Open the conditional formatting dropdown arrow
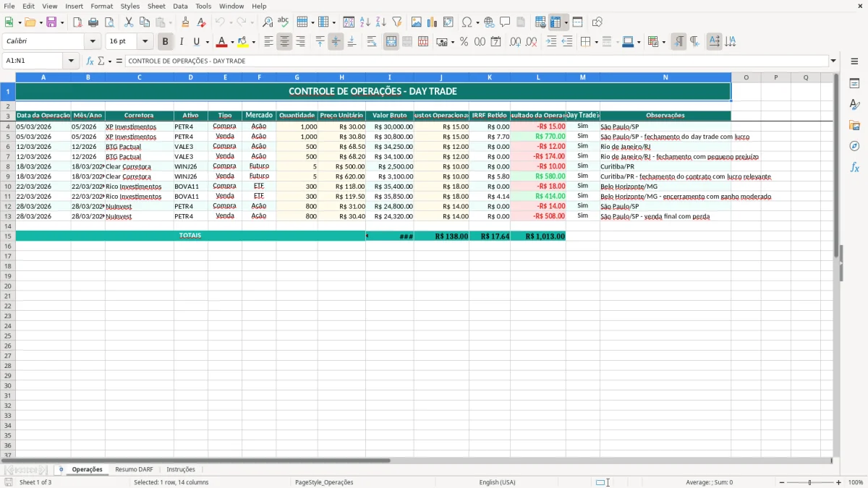The image size is (868, 488). point(663,42)
